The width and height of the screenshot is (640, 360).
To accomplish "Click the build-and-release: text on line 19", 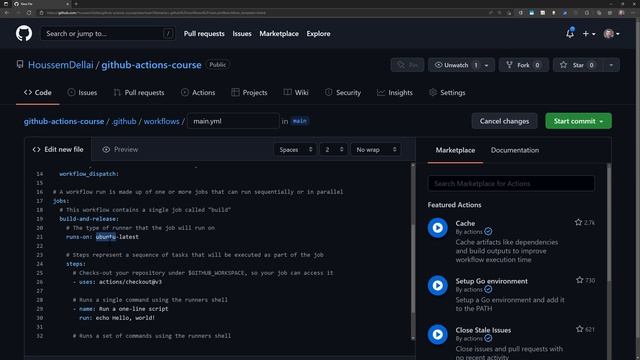I will (x=89, y=219).
